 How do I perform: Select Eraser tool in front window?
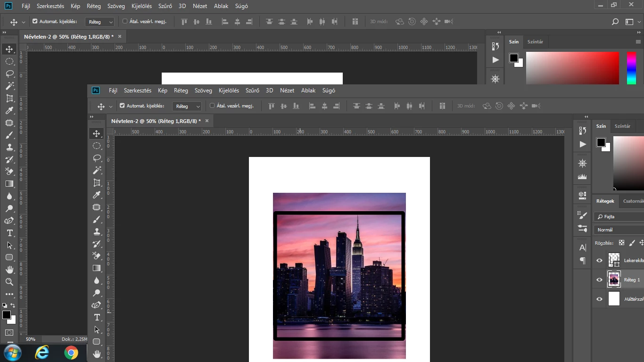(x=97, y=256)
